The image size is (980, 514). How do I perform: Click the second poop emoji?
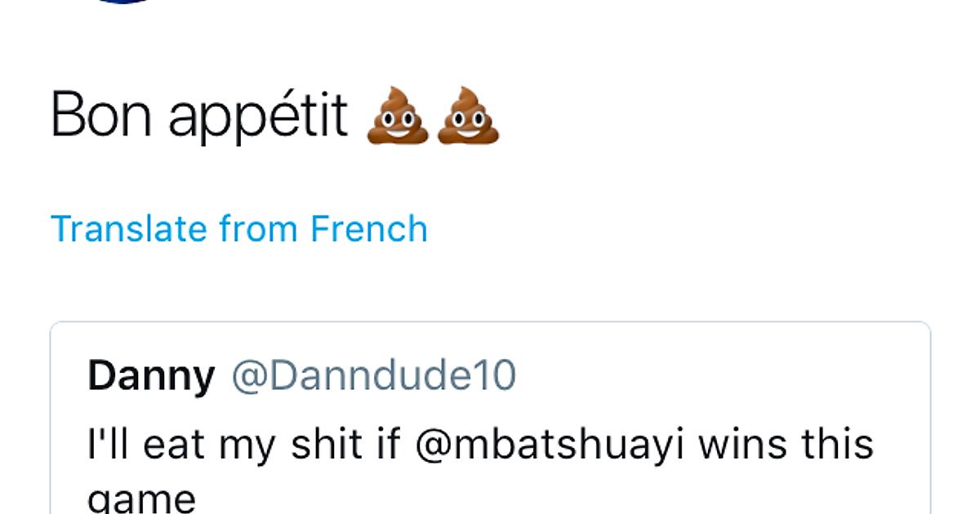click(468, 116)
